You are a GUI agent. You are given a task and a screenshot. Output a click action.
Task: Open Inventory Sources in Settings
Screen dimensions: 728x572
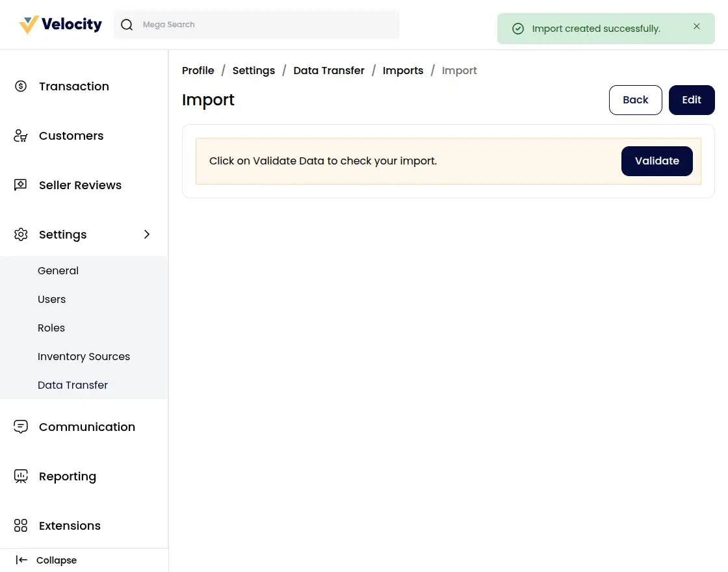pos(84,356)
